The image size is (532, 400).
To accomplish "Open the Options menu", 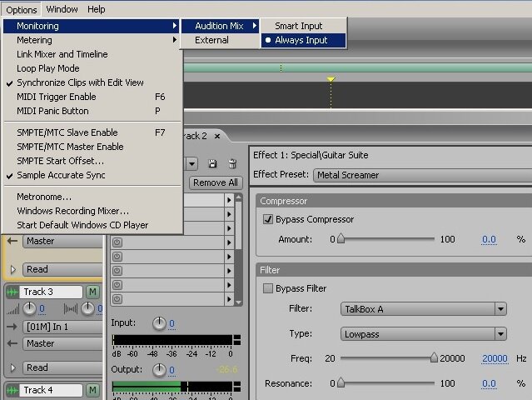I will [21, 9].
